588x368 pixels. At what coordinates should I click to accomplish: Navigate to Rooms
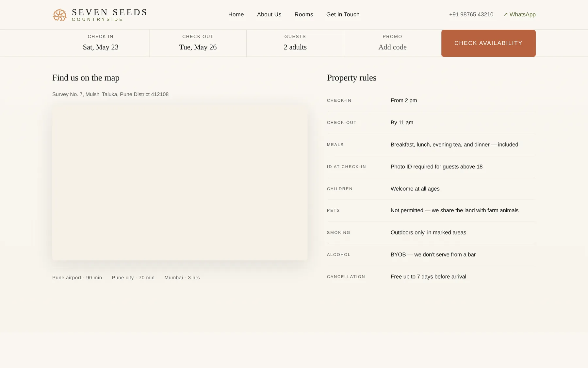point(304,14)
